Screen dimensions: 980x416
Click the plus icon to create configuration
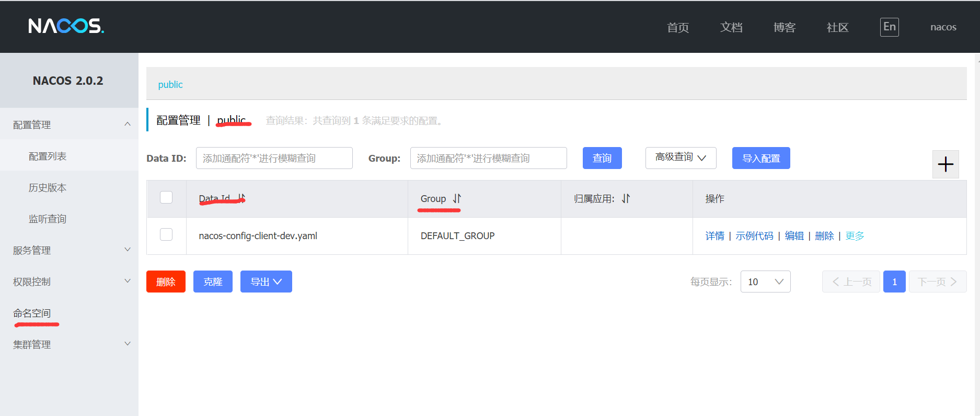point(946,164)
